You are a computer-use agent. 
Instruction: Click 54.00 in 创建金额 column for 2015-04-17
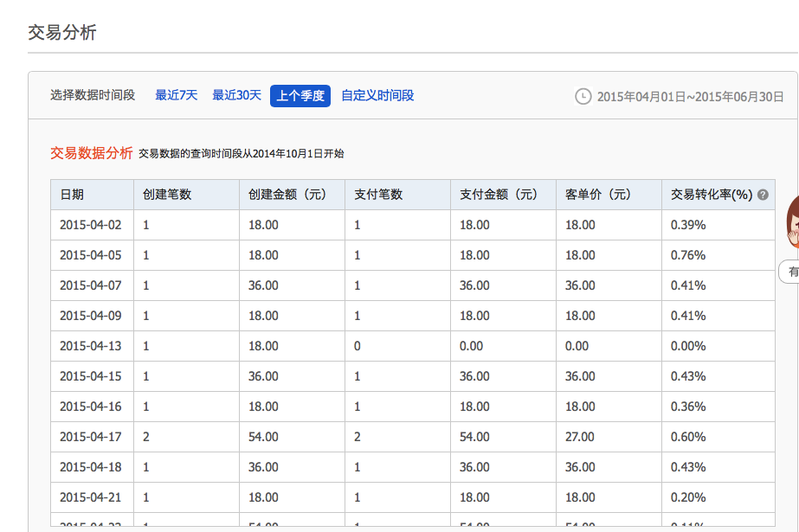coord(263,437)
